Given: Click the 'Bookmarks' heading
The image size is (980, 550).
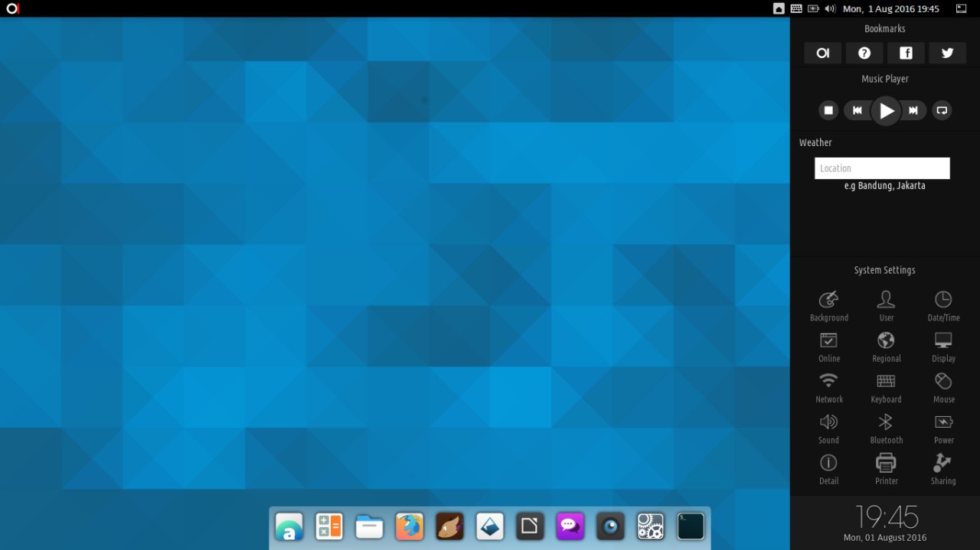Looking at the screenshot, I should click(x=885, y=28).
